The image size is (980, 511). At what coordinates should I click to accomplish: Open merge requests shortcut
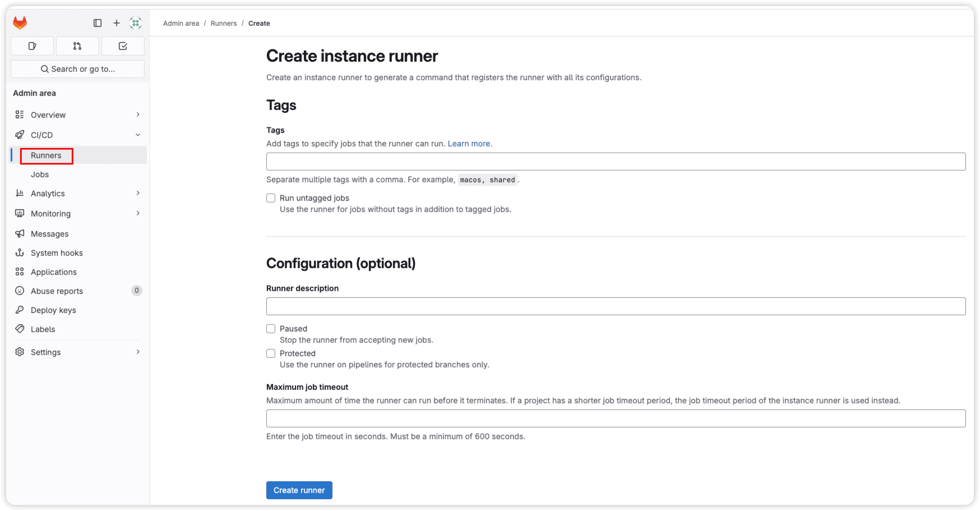click(77, 46)
